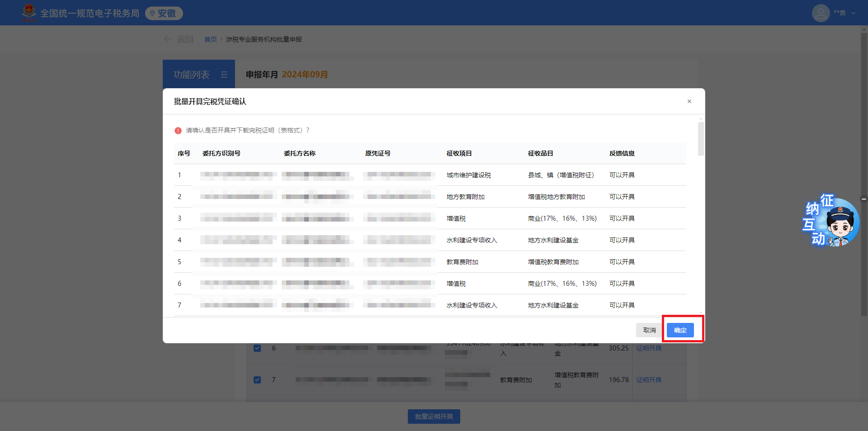Click 证明开具 link for row 6
This screenshot has height=431, width=868.
point(649,348)
